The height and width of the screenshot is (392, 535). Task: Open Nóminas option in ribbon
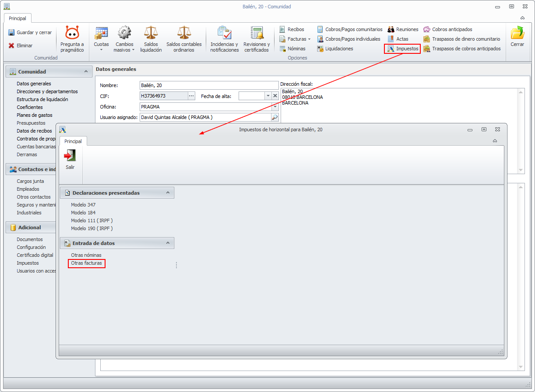[x=292, y=49]
